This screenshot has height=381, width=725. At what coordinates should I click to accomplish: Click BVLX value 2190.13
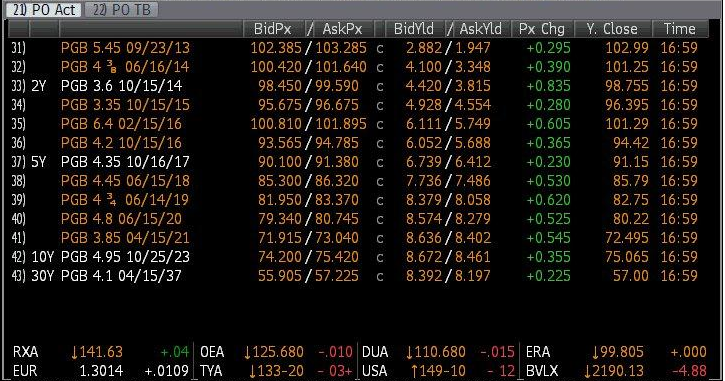coord(614,371)
